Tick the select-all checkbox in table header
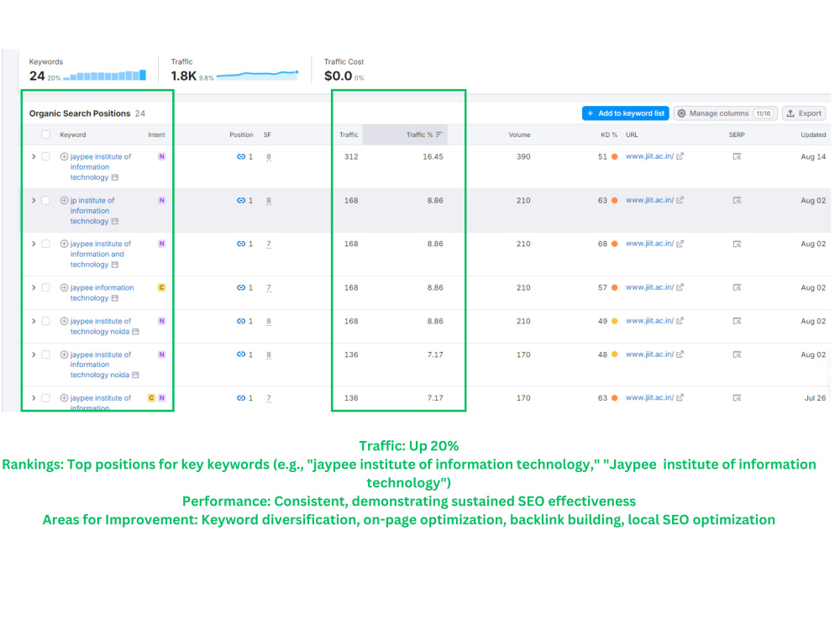Image resolution: width=840 pixels, height=630 pixels. coord(46,134)
